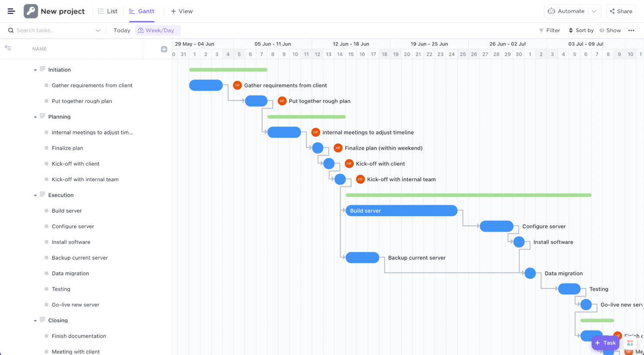The width and height of the screenshot is (644, 355).
Task: Click the HF avatar beside Put together rough plan
Action: (282, 101)
